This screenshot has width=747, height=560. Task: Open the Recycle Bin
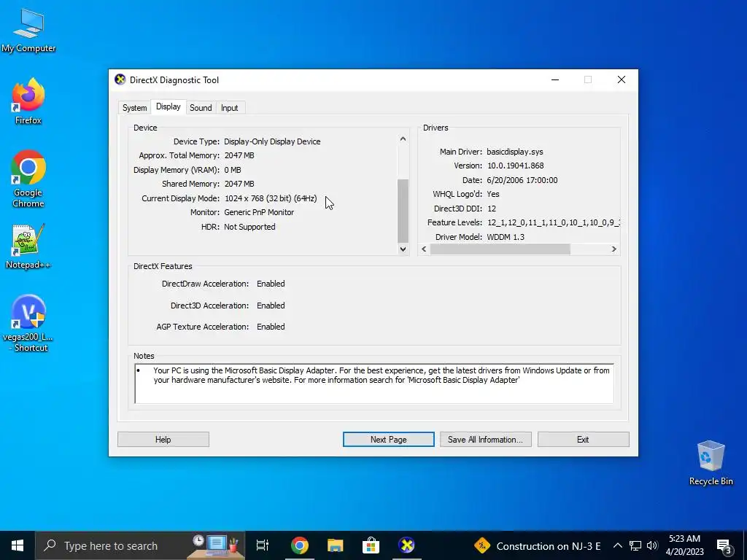(x=711, y=463)
